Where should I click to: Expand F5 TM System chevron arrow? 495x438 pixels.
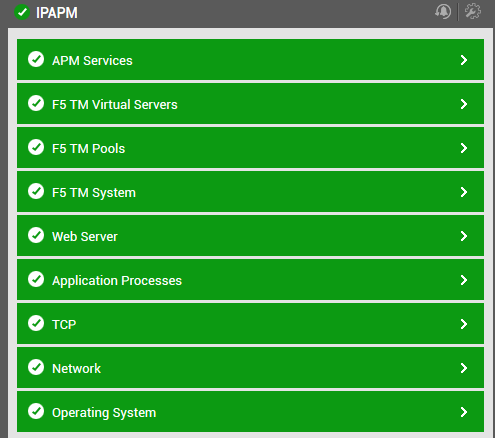click(x=464, y=192)
